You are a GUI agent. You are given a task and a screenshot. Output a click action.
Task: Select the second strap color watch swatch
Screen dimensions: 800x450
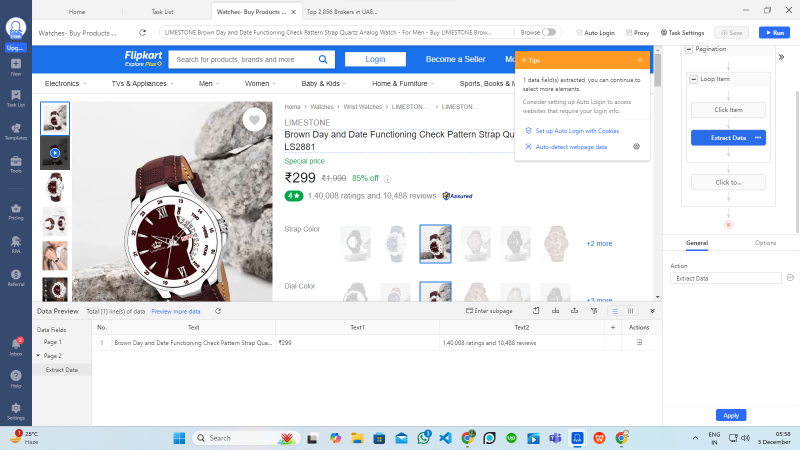pyautogui.click(x=397, y=242)
